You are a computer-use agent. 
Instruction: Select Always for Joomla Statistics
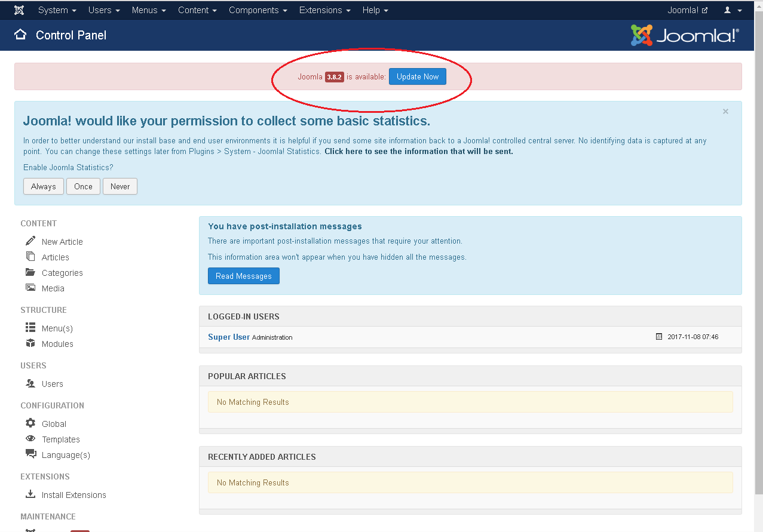click(44, 186)
